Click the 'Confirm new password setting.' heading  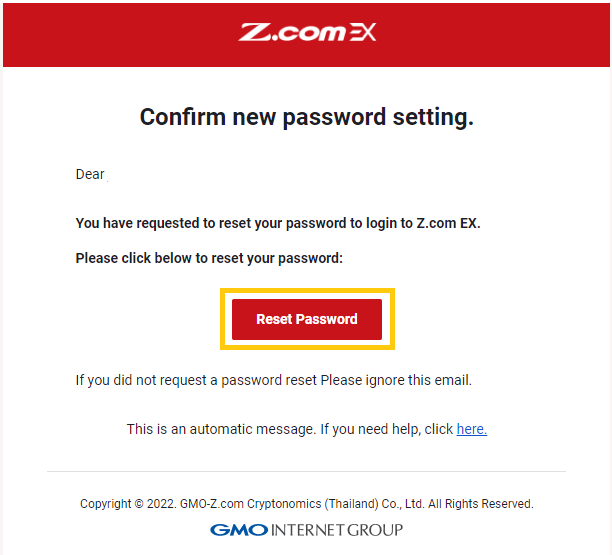click(306, 117)
